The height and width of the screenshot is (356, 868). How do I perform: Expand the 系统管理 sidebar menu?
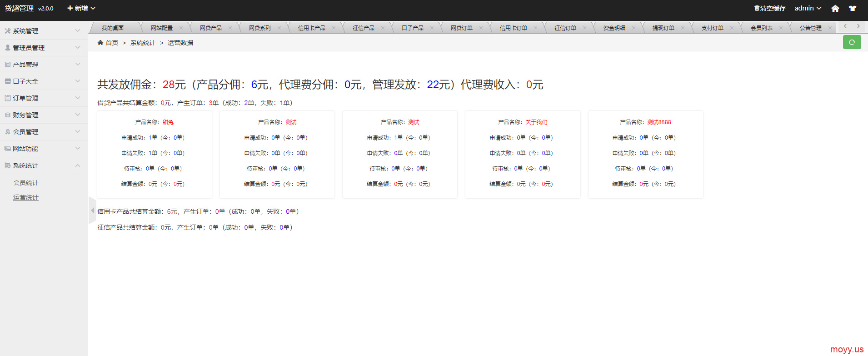[44, 31]
